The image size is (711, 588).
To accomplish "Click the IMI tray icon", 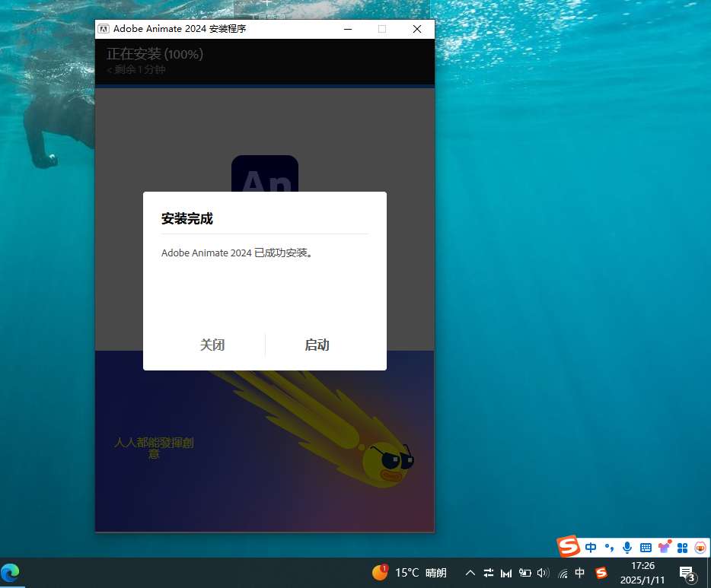I will tap(506, 574).
